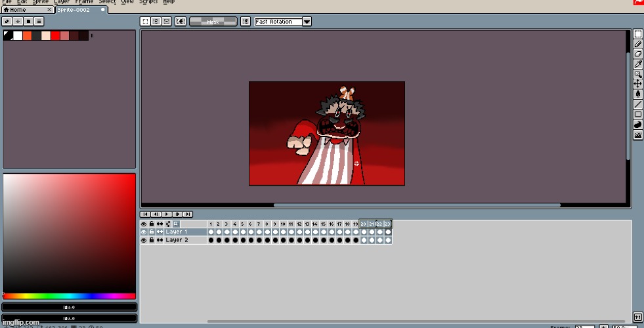Open the Layer menu
The height and width of the screenshot is (328, 644).
pyautogui.click(x=62, y=2)
